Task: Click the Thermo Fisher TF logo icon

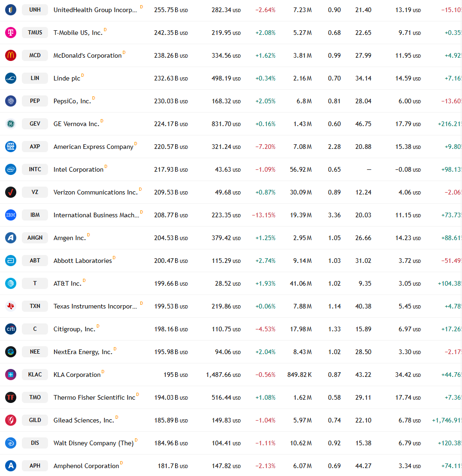Action: (x=11, y=397)
